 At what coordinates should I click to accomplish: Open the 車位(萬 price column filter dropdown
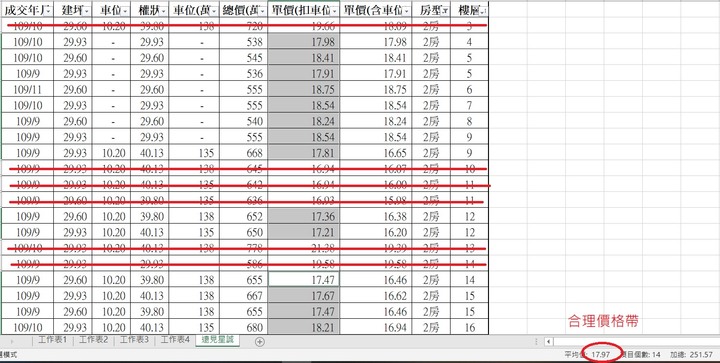pyautogui.click(x=214, y=11)
